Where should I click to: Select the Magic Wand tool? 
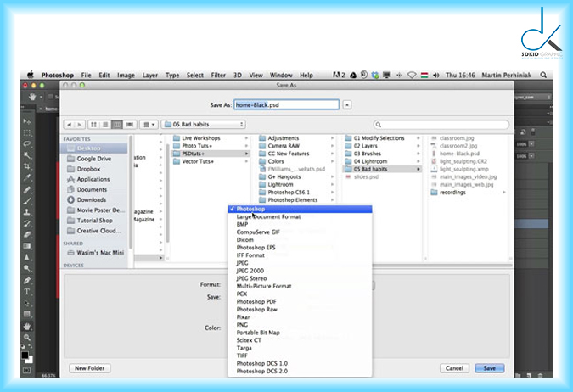coord(26,155)
